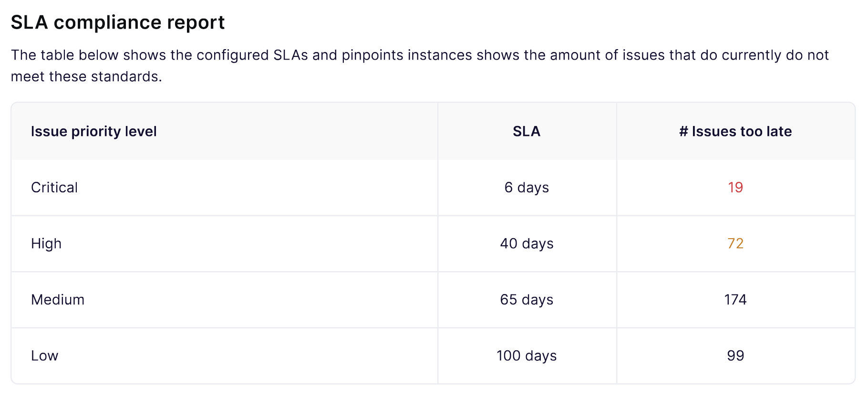Viewport: 868px width, 400px height.
Task: Select the Critical priority row label
Action: (x=54, y=188)
